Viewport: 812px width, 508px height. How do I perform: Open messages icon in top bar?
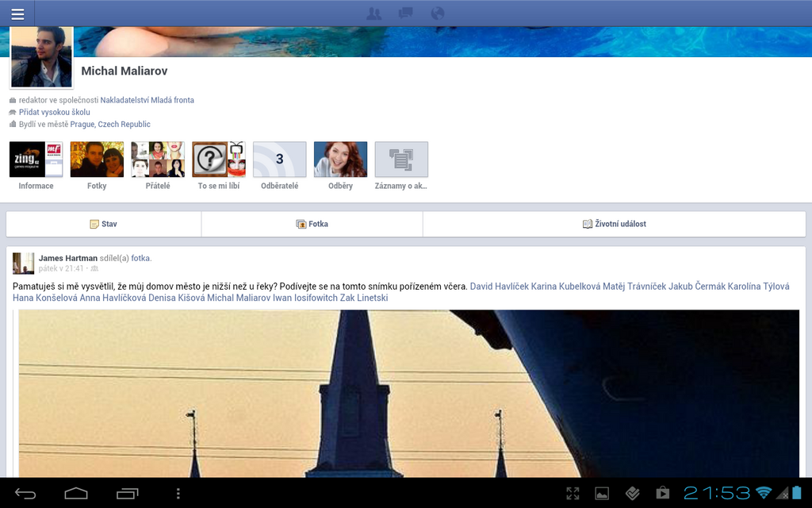(x=406, y=13)
